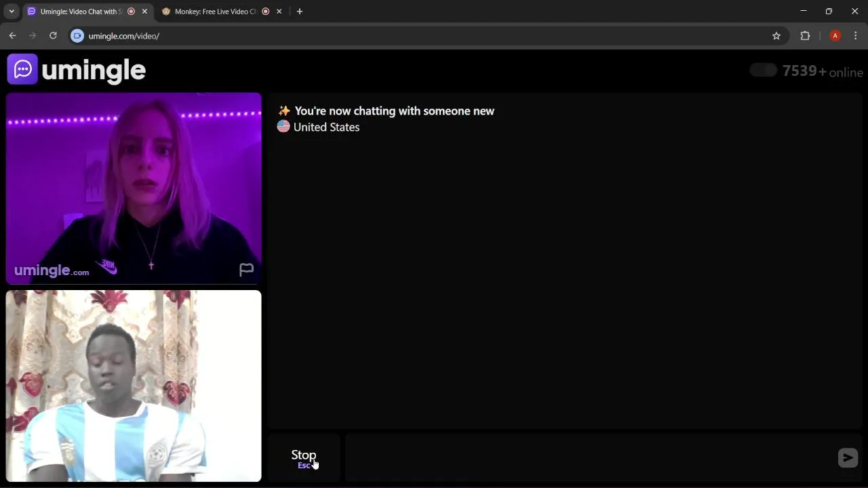The width and height of the screenshot is (868, 488).
Task: Click recording indicator on Monkey tab
Action: pyautogui.click(x=265, y=12)
